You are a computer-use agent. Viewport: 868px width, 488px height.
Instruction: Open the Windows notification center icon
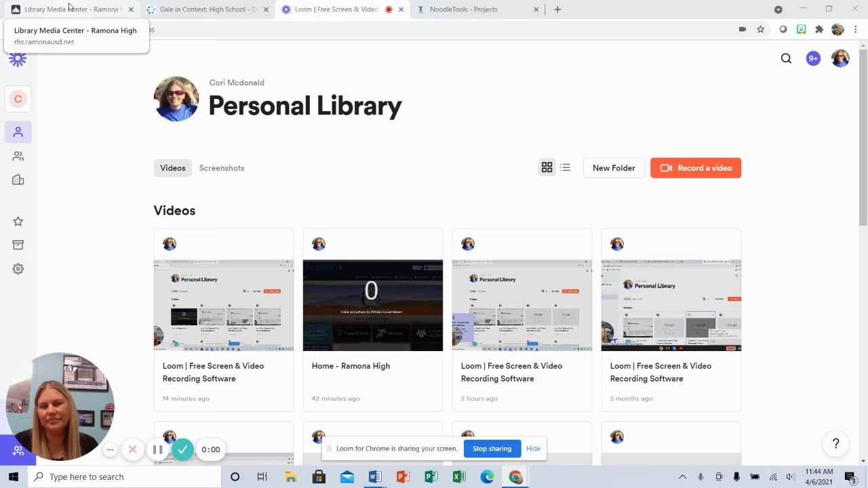(852, 476)
